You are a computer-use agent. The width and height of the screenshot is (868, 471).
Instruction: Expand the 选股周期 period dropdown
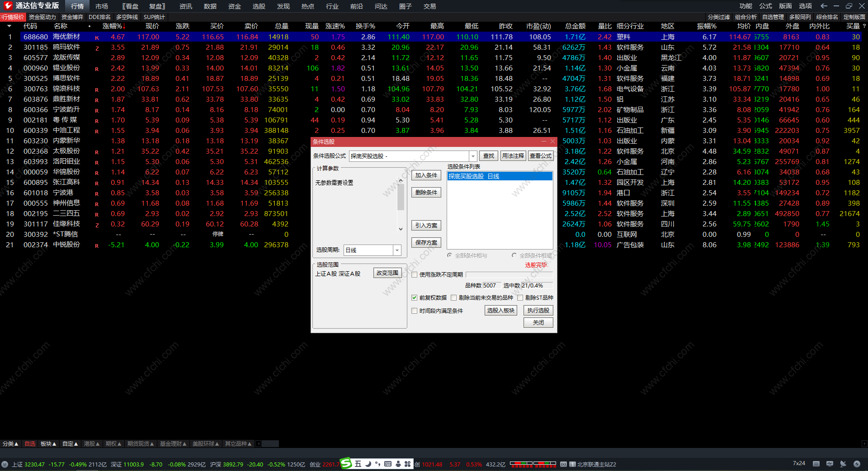[397, 250]
